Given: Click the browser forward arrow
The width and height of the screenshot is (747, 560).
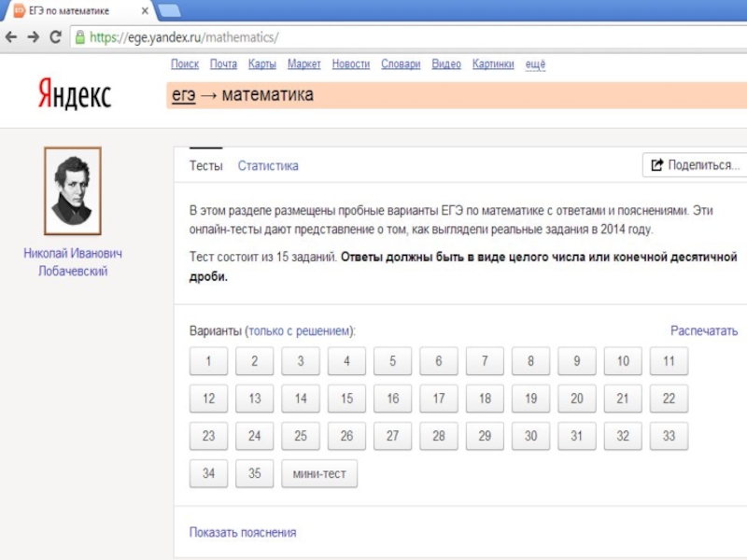Looking at the screenshot, I should pos(34,37).
